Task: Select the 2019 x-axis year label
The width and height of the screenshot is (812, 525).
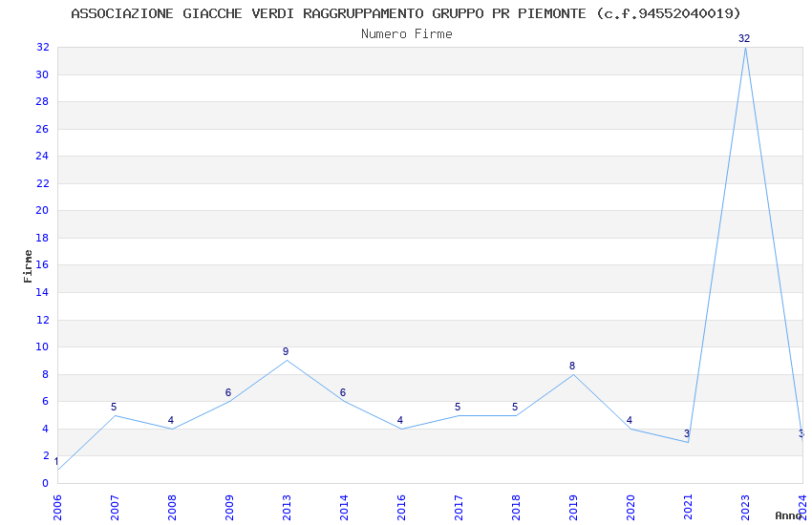Action: (573, 508)
